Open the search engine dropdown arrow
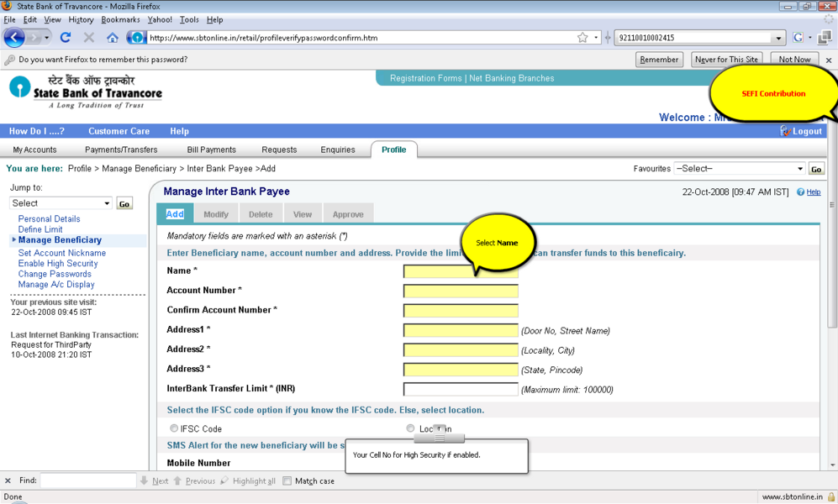Screen dimensions: 838x504 point(778,38)
